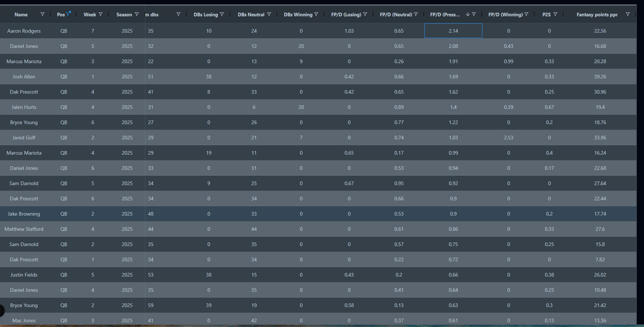Sort by the DBs Neutral header
644x327 pixels.
[x=251, y=15]
